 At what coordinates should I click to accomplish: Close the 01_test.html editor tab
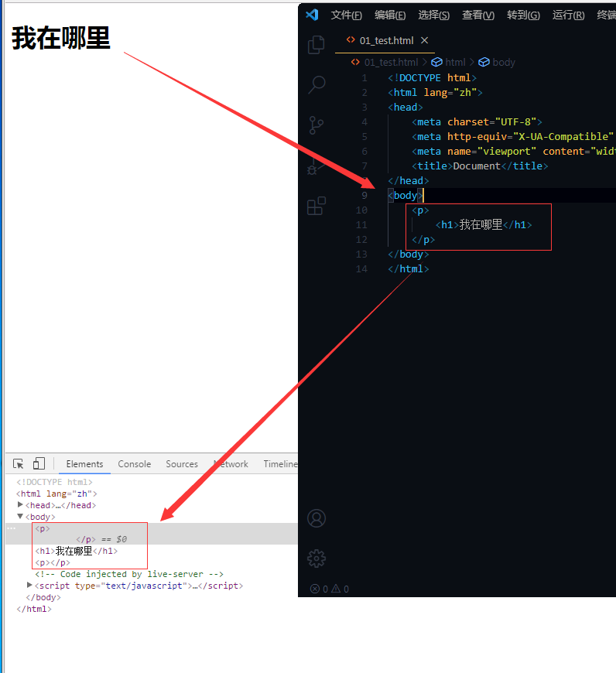click(425, 40)
